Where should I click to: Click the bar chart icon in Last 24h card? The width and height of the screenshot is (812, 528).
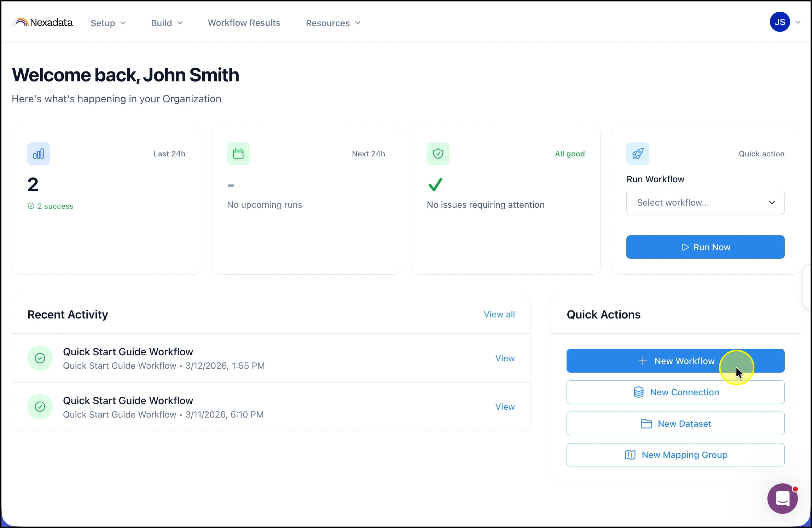pyautogui.click(x=39, y=154)
